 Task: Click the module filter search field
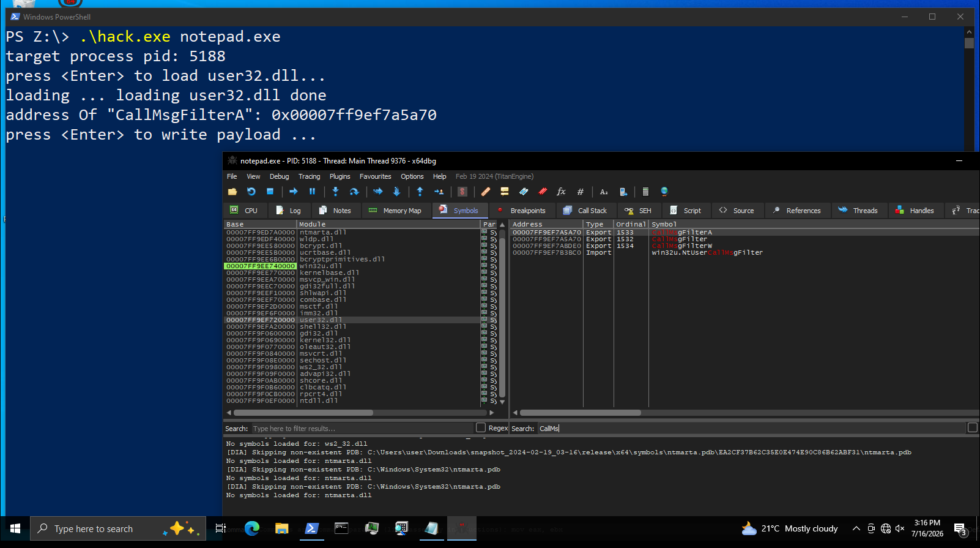(x=363, y=429)
